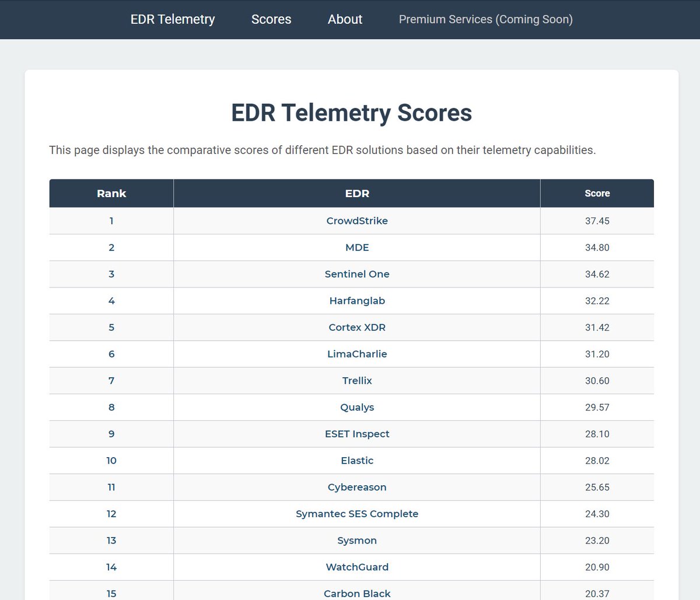
Task: Open the LimaCharlie entry
Action: (x=357, y=354)
